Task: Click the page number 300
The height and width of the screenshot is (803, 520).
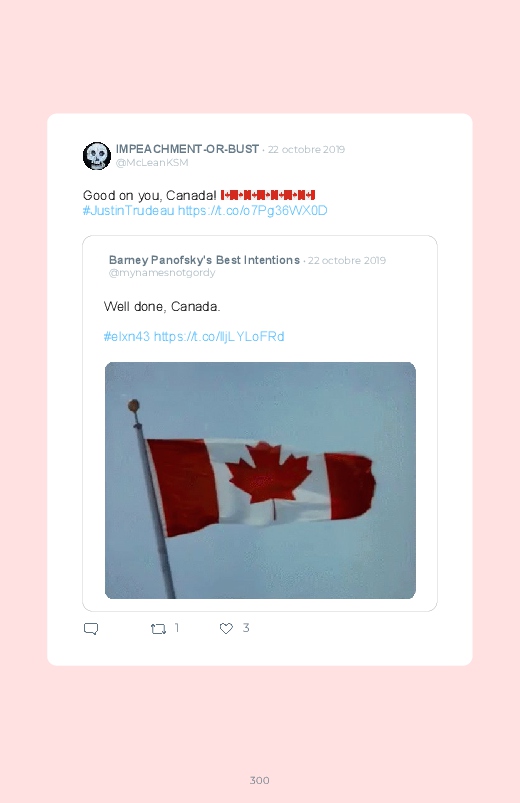Action: (260, 780)
